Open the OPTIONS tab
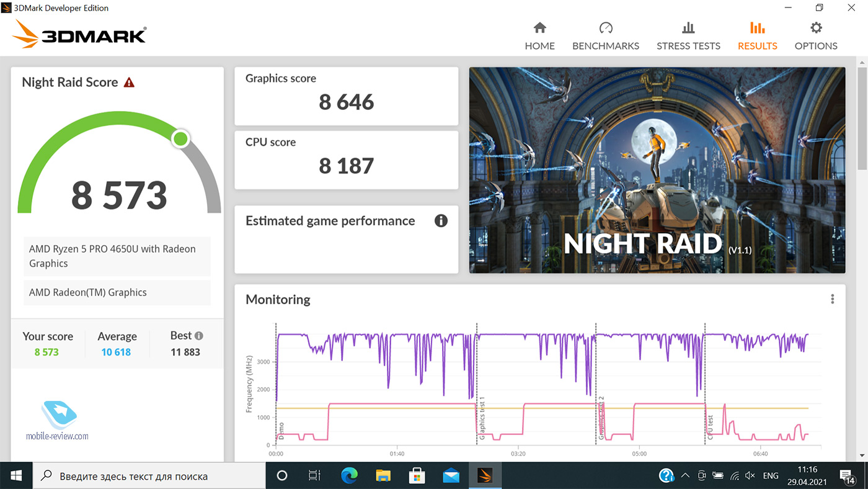868x489 pixels. (816, 36)
